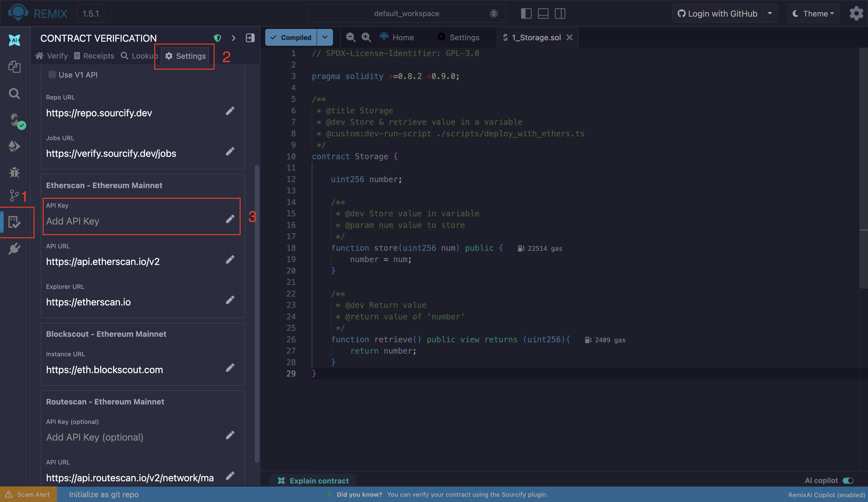Click the settings panel vertical scrollbar
Screen dimensions: 868x502
tap(257, 314)
